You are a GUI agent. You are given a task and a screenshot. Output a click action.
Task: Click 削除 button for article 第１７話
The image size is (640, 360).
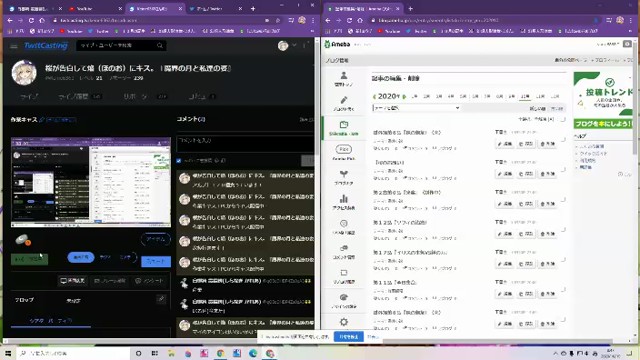[x=547, y=264]
